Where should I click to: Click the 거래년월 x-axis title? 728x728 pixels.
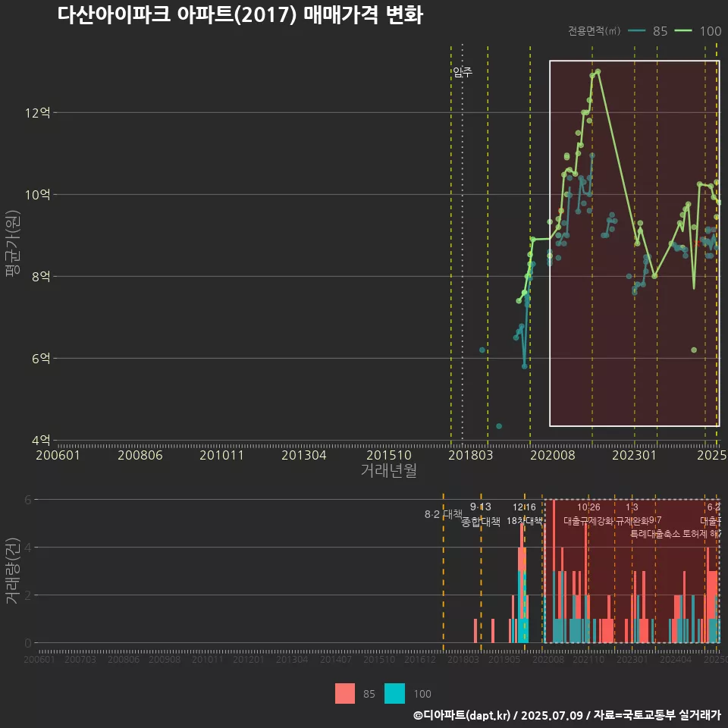[388, 470]
